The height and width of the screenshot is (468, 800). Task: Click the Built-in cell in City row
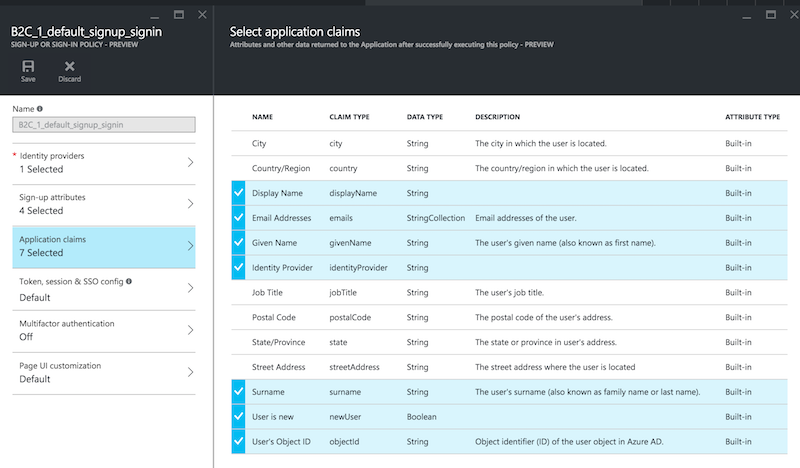738,143
